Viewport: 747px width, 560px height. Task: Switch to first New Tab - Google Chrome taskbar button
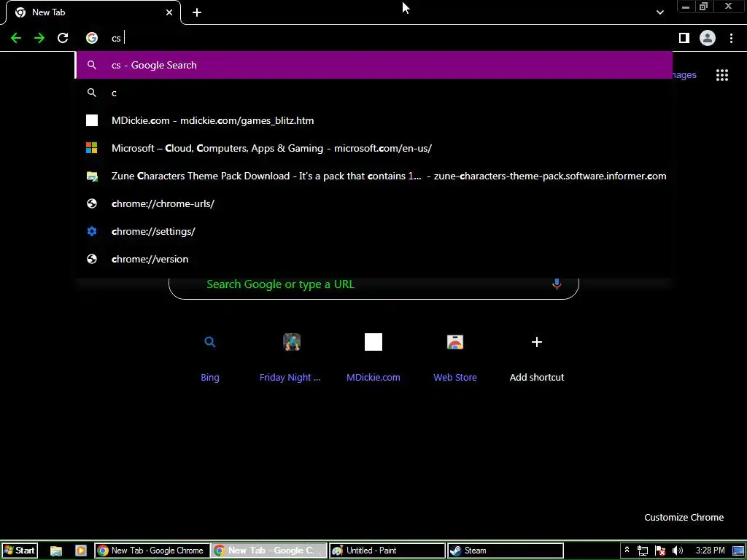(152, 551)
